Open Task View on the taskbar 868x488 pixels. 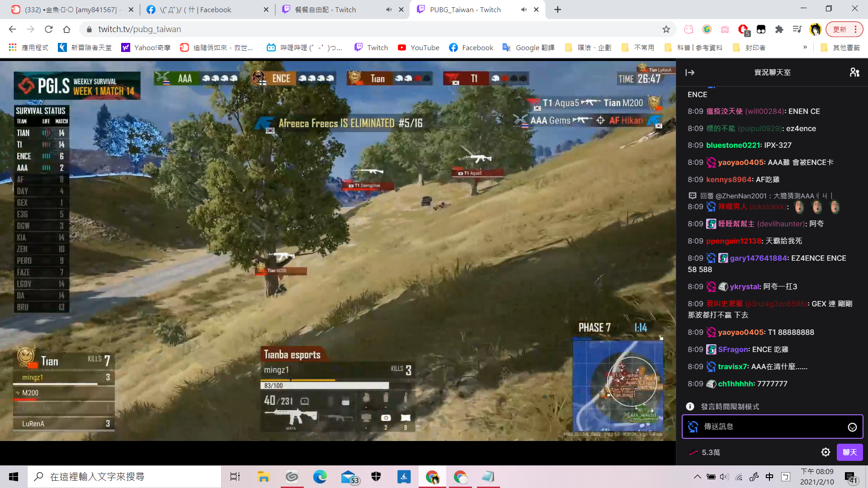(235, 477)
